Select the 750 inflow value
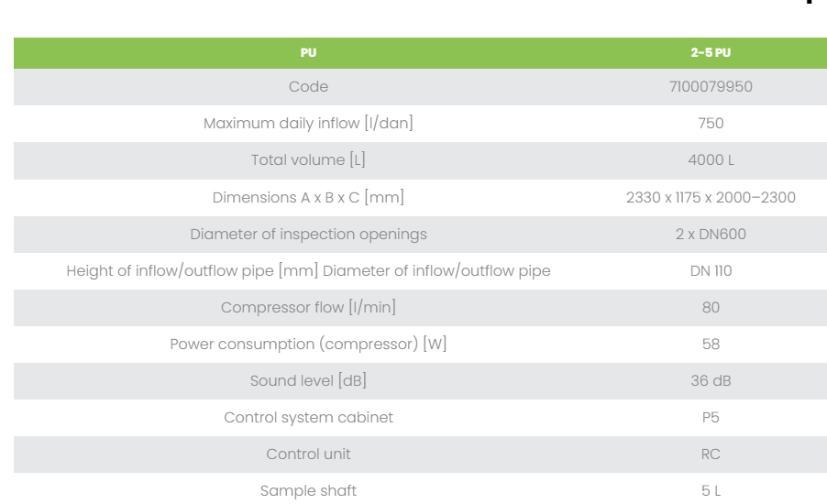The width and height of the screenshot is (827, 504). point(711,124)
